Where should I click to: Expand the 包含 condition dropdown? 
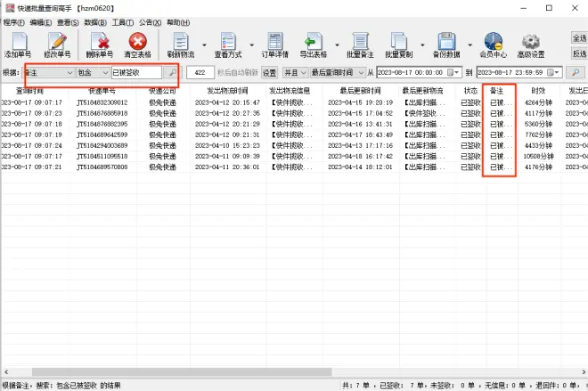click(x=104, y=72)
